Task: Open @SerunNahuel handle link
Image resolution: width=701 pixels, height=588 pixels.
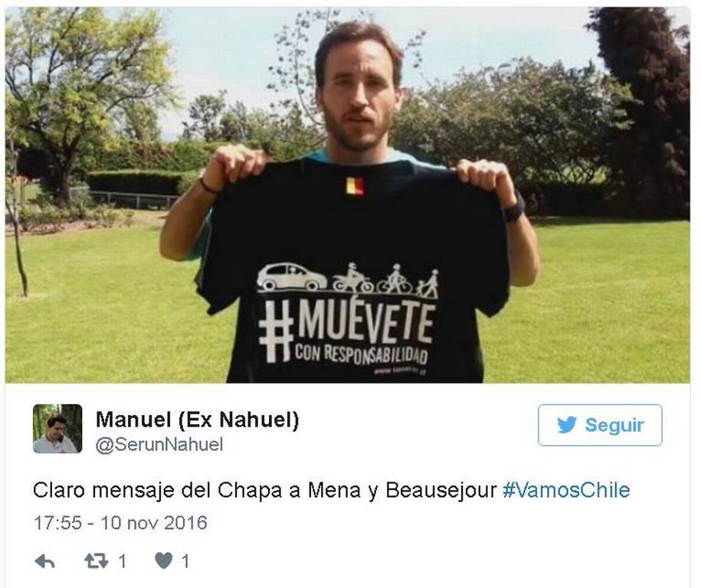Action: (x=159, y=445)
